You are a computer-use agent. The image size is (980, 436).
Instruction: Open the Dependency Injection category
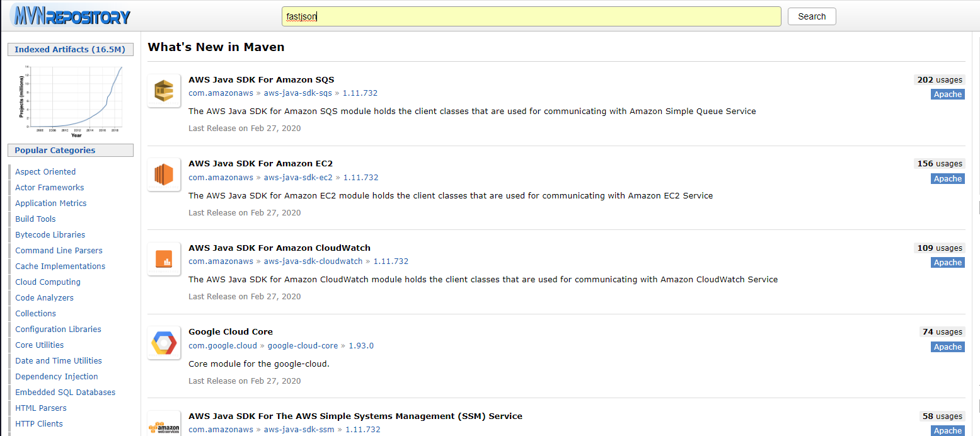pyautogui.click(x=57, y=376)
